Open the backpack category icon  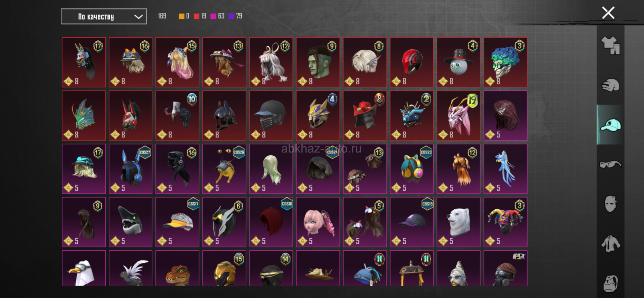[610, 283]
